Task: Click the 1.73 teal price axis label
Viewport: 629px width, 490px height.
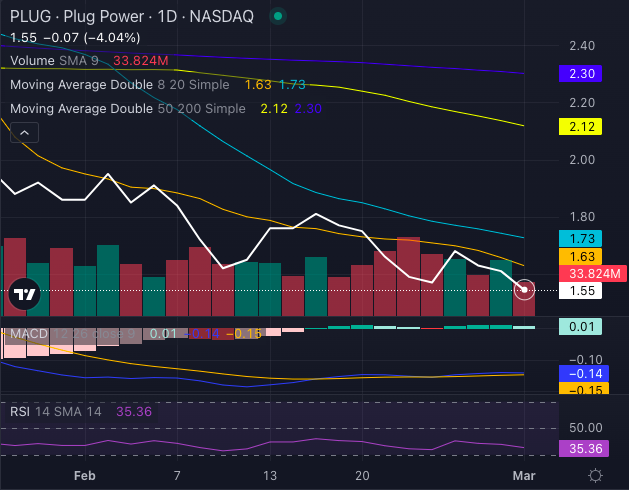Action: coord(579,238)
